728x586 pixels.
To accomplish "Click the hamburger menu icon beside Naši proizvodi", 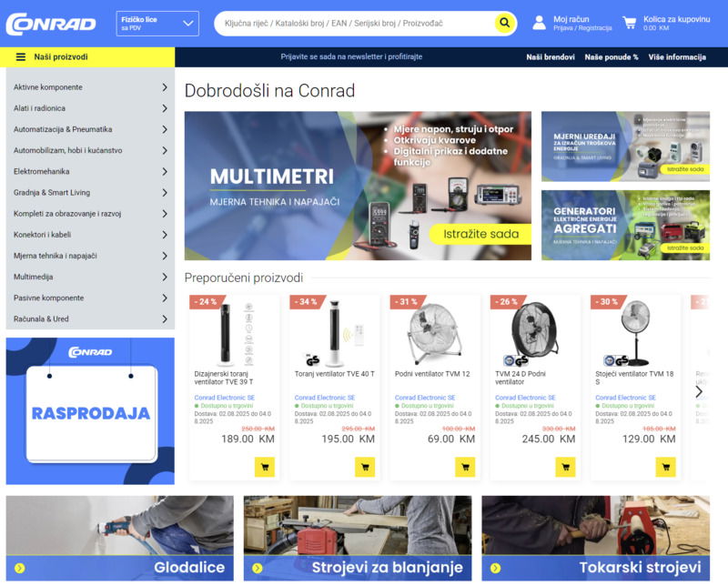I will point(20,57).
